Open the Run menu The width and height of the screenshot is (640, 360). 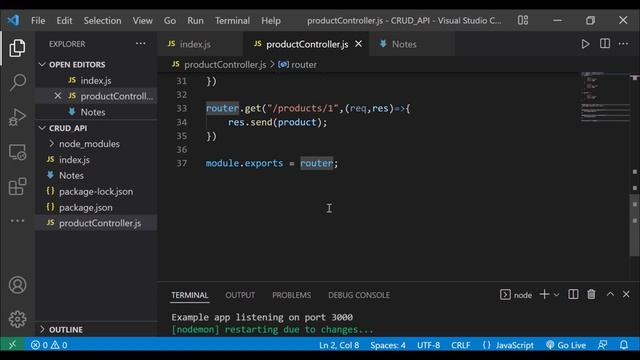tap(196, 20)
